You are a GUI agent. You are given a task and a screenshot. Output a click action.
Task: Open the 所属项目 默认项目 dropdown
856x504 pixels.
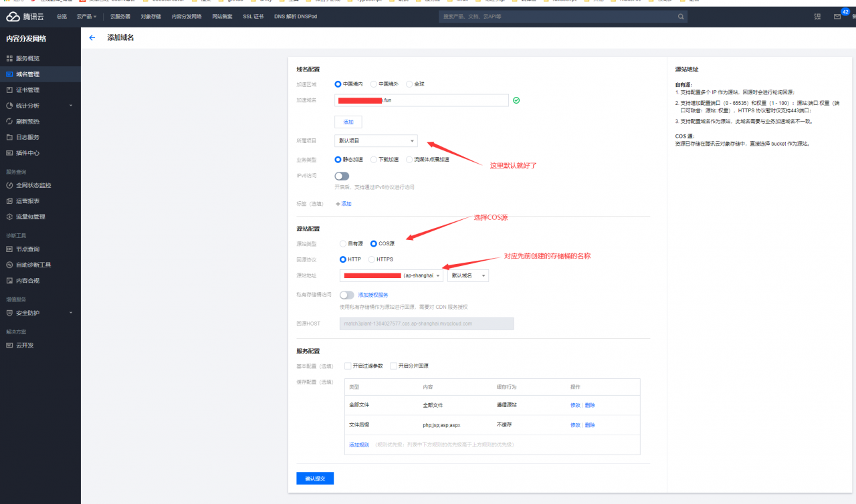[x=376, y=141]
